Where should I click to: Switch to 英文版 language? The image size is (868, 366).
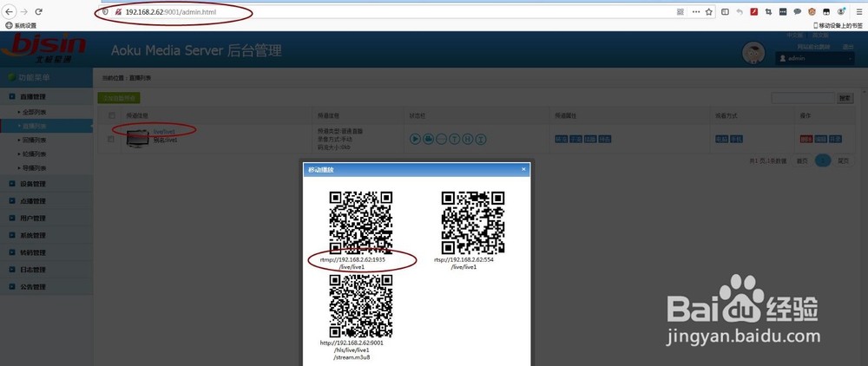[820, 36]
